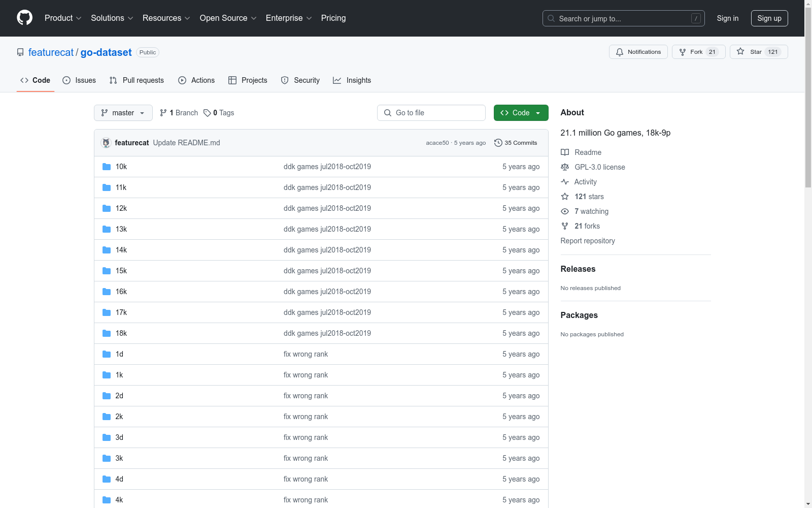Open the 0 Tags link
Screen dimensions: 812x508
[x=219, y=113]
